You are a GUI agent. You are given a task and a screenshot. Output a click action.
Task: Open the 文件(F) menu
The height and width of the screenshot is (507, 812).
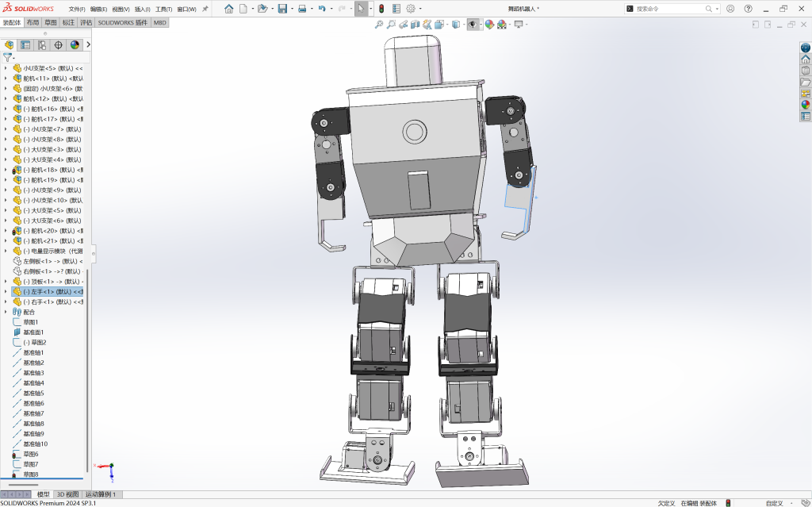tap(77, 10)
